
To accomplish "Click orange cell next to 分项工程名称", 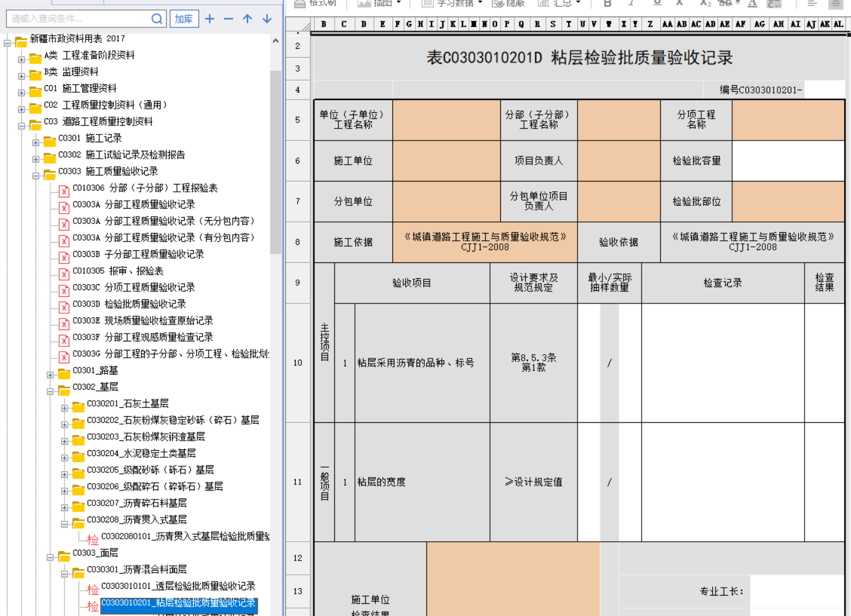I will tap(788, 119).
